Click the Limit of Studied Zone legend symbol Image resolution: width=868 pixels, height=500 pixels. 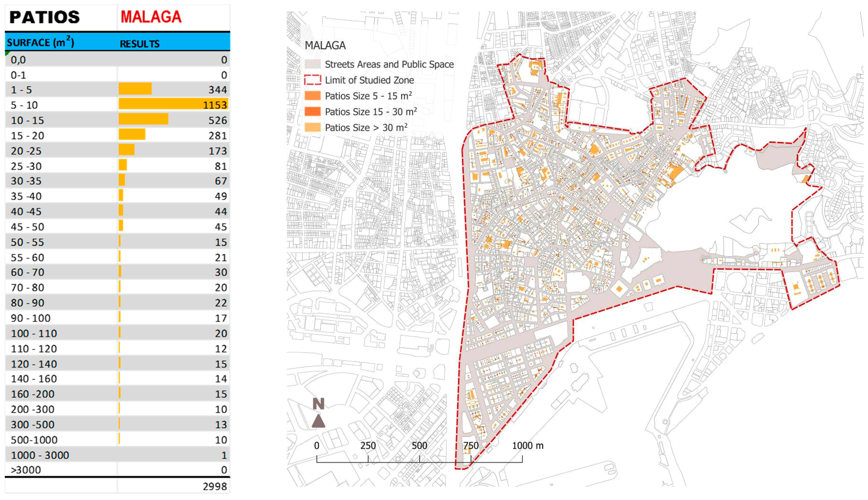pyautogui.click(x=312, y=80)
